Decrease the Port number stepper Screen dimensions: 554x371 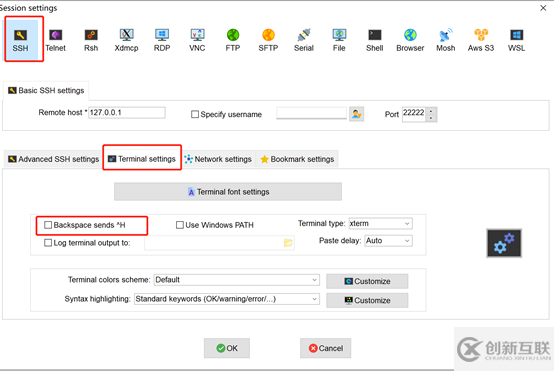tap(431, 118)
